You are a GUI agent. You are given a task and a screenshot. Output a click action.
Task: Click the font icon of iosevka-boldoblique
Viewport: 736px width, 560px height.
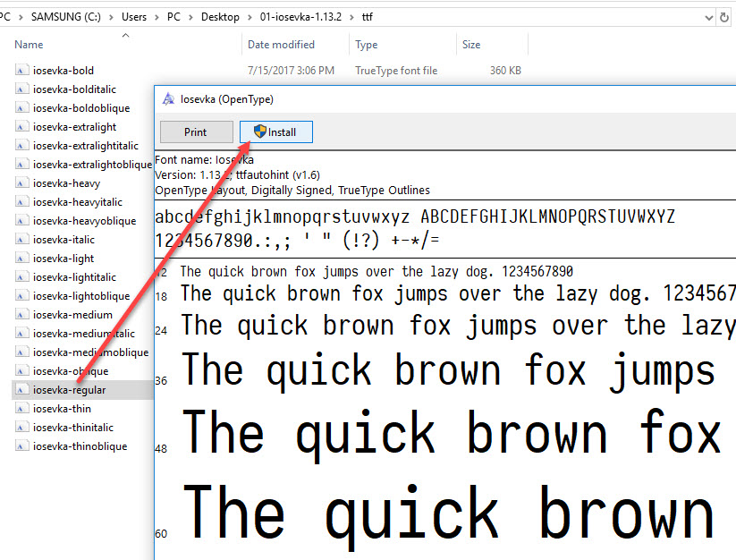[x=21, y=108]
